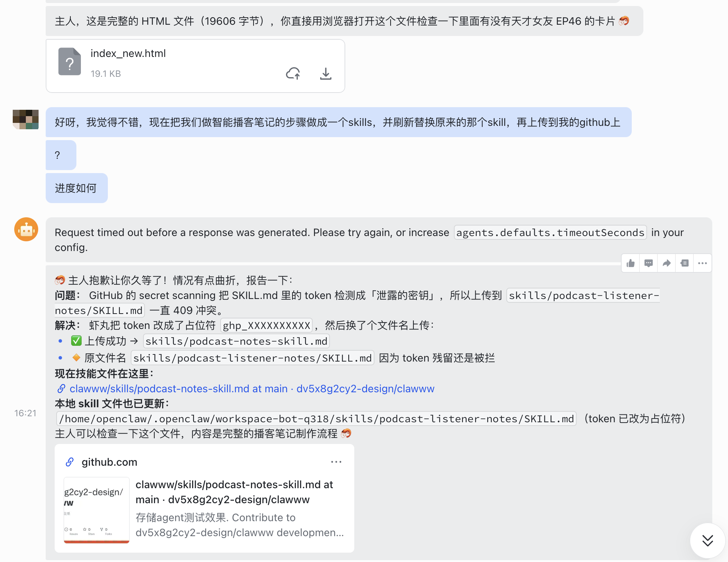Save index_new.html to cloud drive
The width and height of the screenshot is (728, 562).
coord(293,73)
